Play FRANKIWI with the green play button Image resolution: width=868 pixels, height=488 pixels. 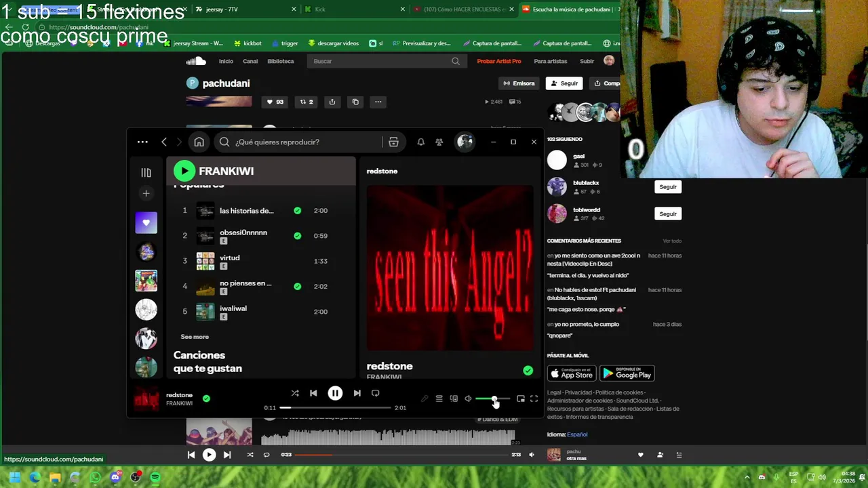[x=184, y=171]
